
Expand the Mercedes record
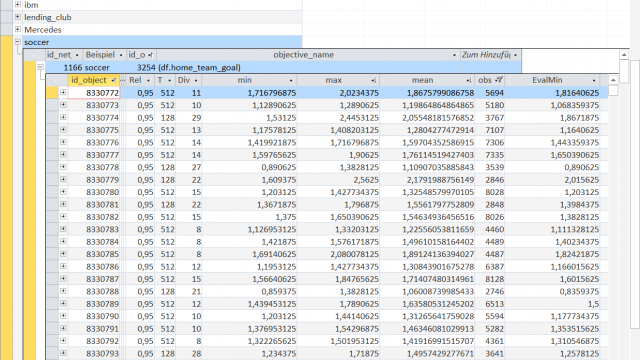pos(18,29)
